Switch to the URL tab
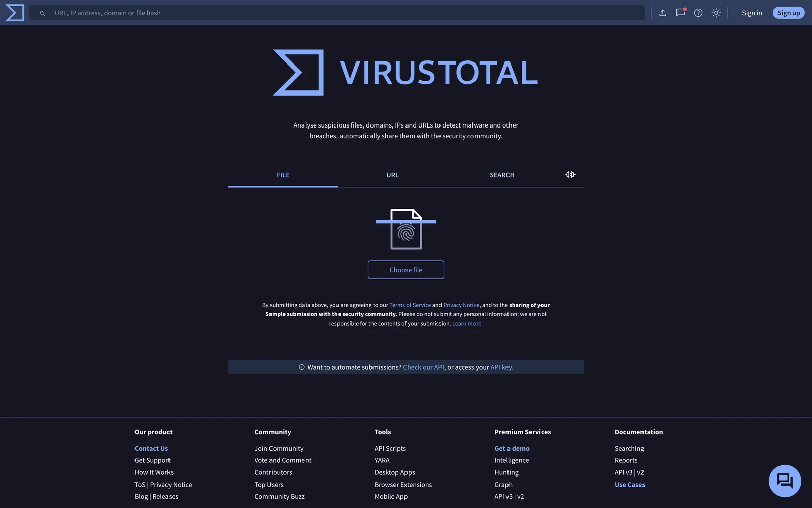This screenshot has height=508, width=812. coord(393,175)
